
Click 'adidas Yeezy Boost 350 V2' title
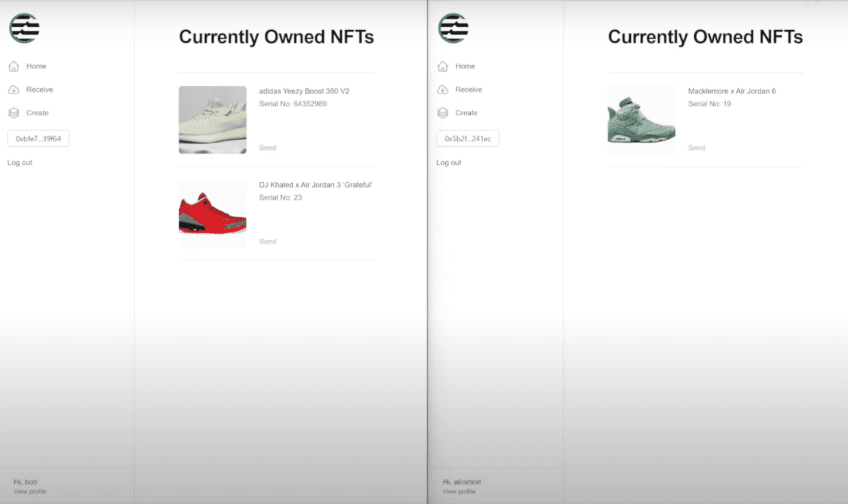(304, 91)
